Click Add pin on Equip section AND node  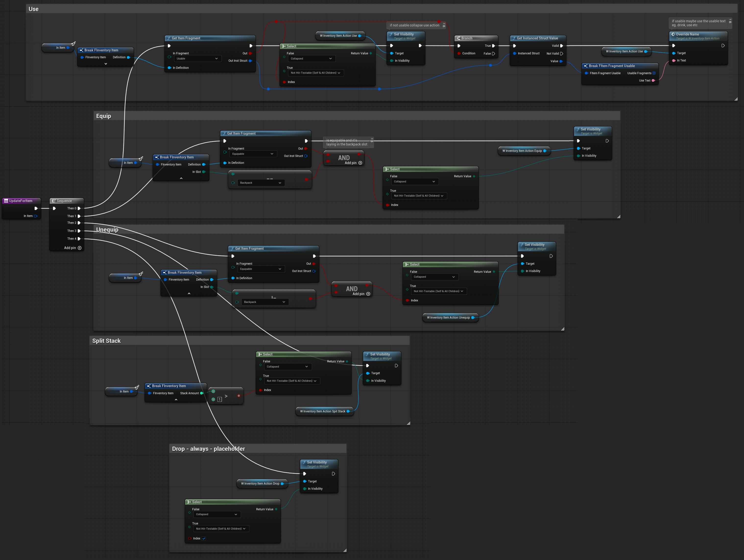tap(360, 163)
